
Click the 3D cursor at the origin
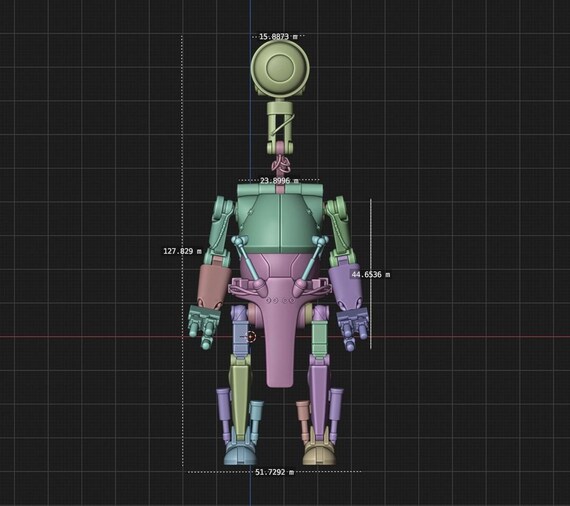pyautogui.click(x=251, y=337)
